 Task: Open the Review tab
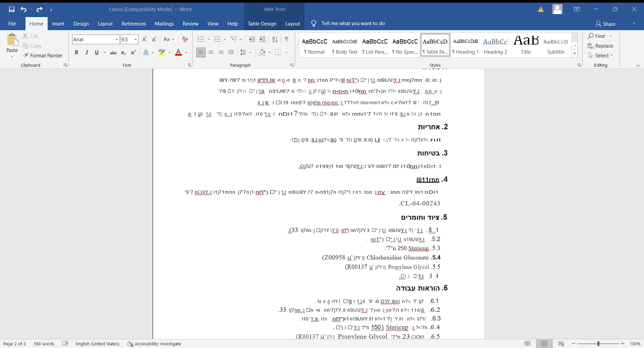click(191, 24)
